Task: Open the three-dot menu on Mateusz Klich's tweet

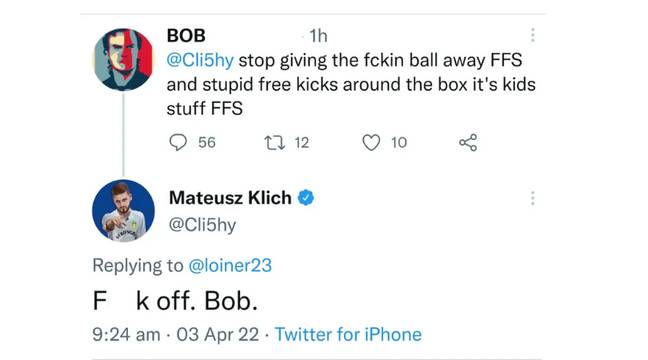Action: coord(533,198)
